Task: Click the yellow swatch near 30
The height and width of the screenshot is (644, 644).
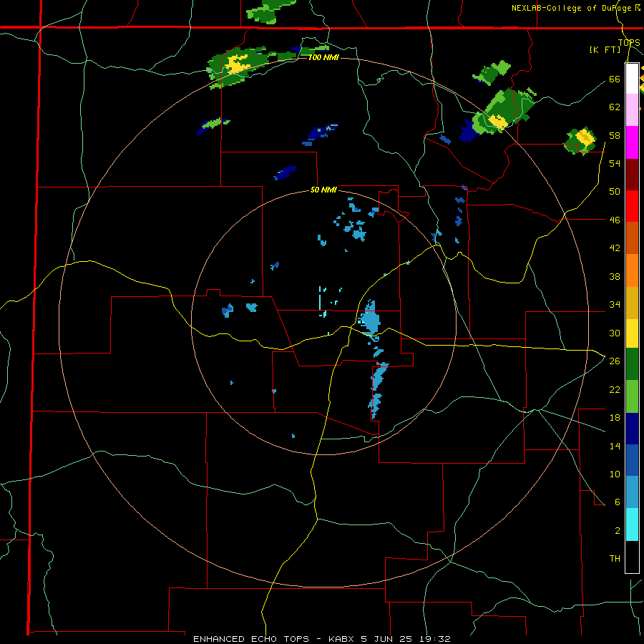Action: (632, 333)
